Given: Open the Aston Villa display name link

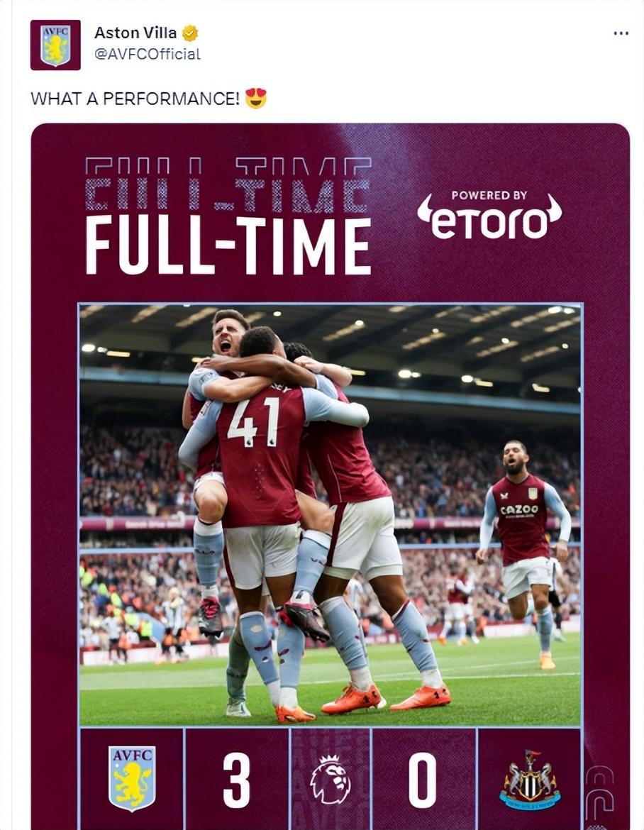Looking at the screenshot, I should [135, 33].
